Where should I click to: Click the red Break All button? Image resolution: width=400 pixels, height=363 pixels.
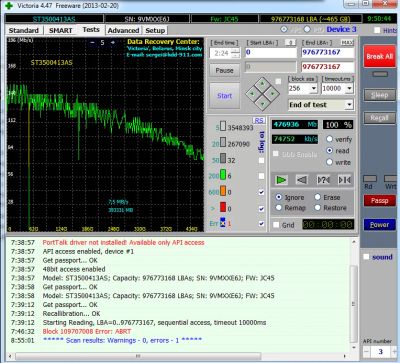pyautogui.click(x=380, y=56)
